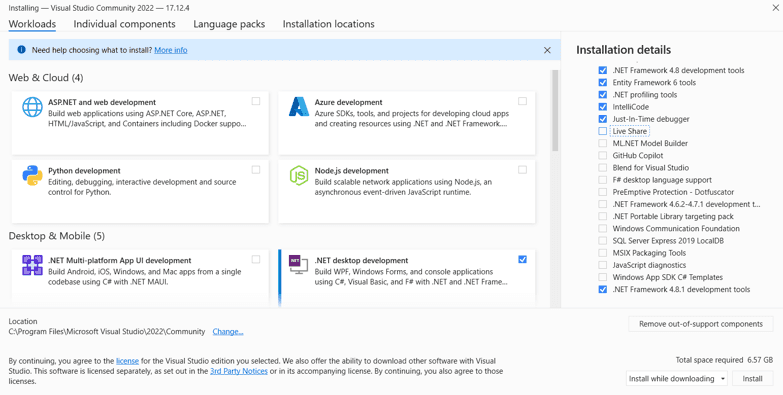Open the Language packs tab
The height and width of the screenshot is (395, 783).
[x=229, y=24]
